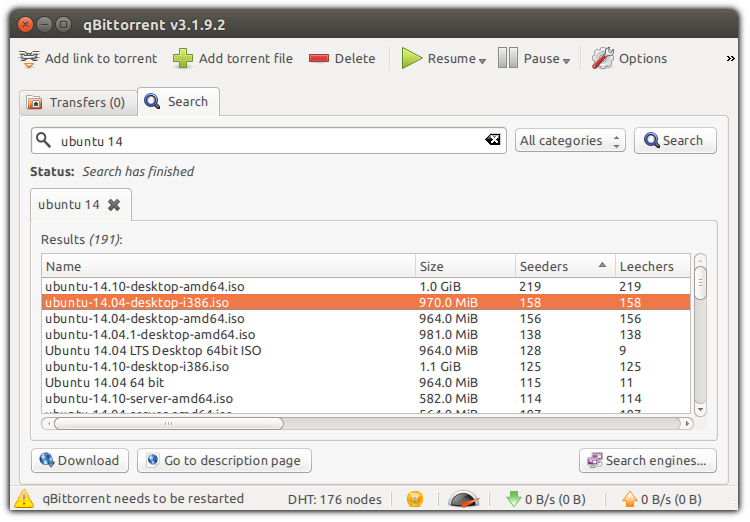Click scrollbar up arrow in results

pyautogui.click(x=700, y=260)
